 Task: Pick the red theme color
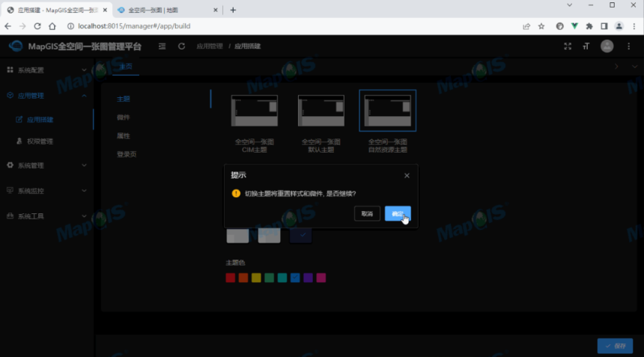click(x=231, y=278)
